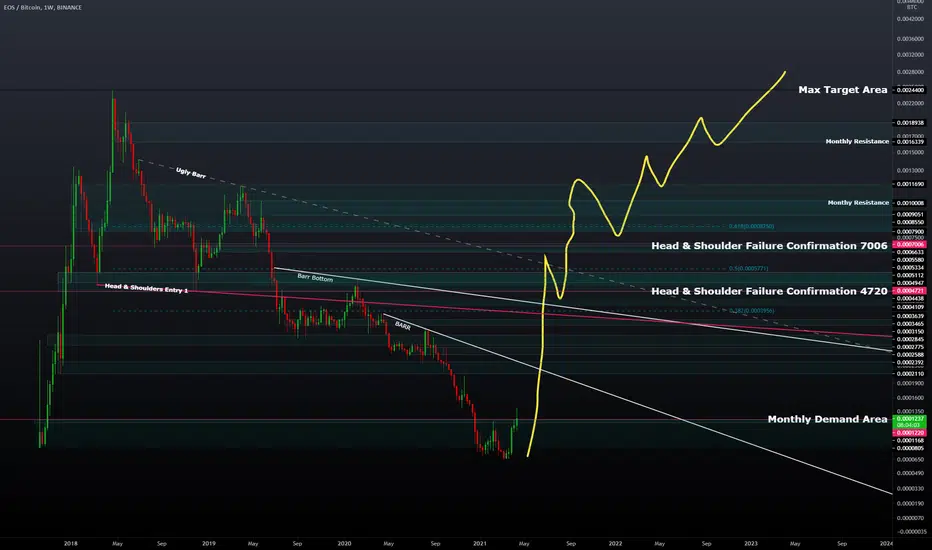Click the 0.0024400 price label
Image resolution: width=932 pixels, height=550 pixels.
(910, 90)
